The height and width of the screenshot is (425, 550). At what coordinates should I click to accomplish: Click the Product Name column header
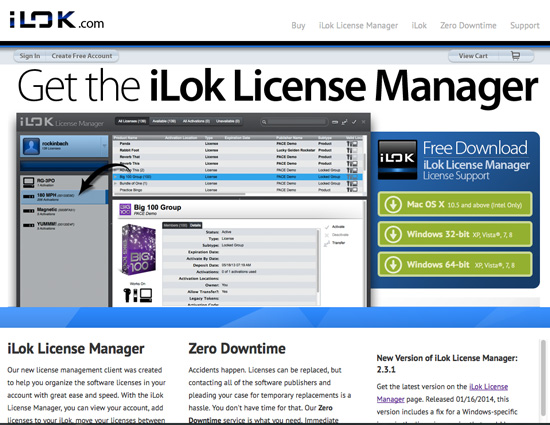pos(125,137)
